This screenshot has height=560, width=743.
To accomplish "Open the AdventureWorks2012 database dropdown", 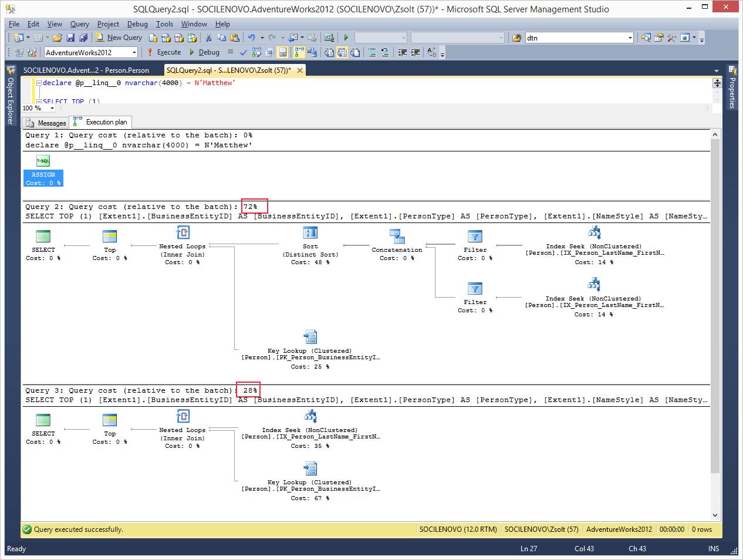I will tap(134, 52).
